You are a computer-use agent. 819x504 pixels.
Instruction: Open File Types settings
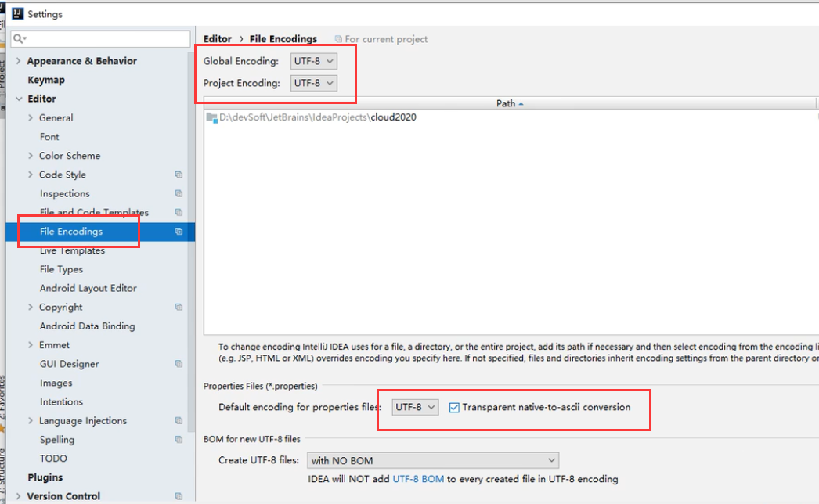pos(61,269)
